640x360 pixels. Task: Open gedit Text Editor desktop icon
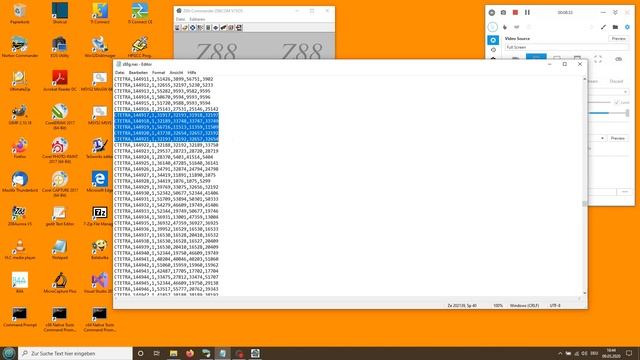coord(60,215)
